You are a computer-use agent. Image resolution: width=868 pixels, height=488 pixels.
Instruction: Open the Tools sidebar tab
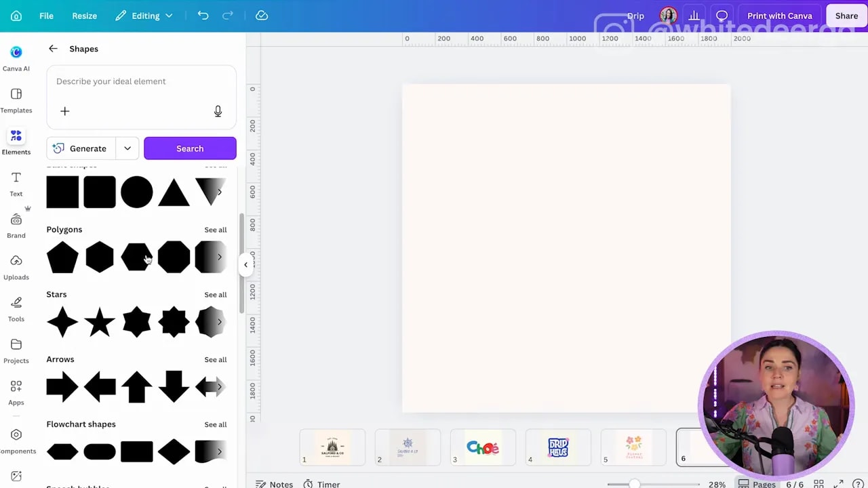click(16, 309)
